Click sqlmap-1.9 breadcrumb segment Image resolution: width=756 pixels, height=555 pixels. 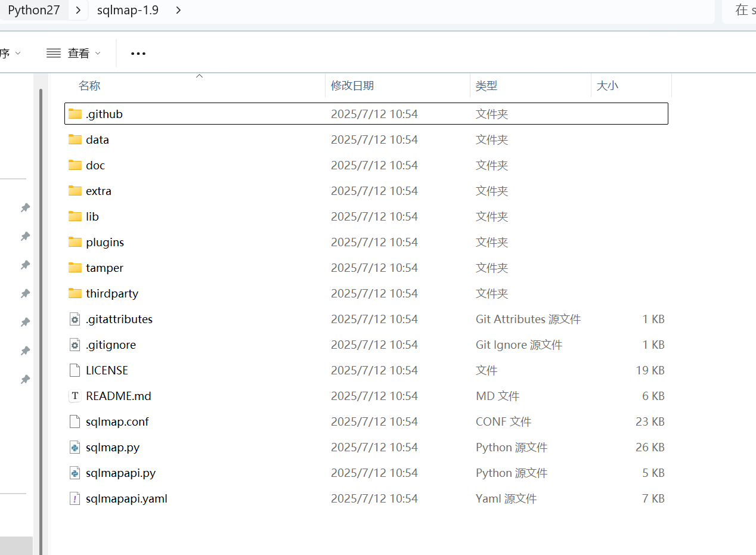pos(128,10)
